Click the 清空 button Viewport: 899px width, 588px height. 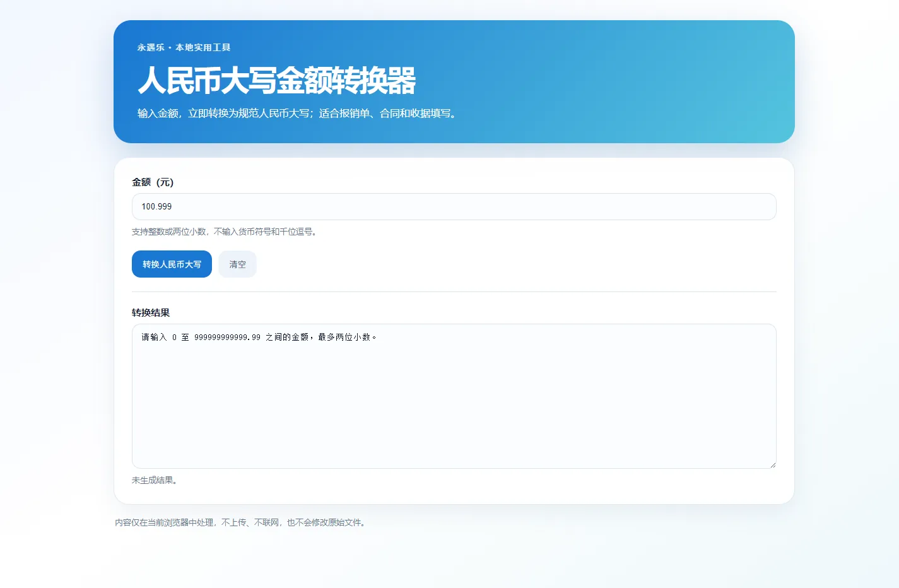coord(238,264)
